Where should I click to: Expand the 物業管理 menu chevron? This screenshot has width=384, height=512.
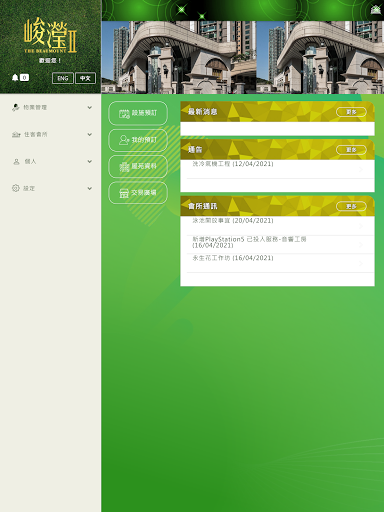(x=90, y=107)
